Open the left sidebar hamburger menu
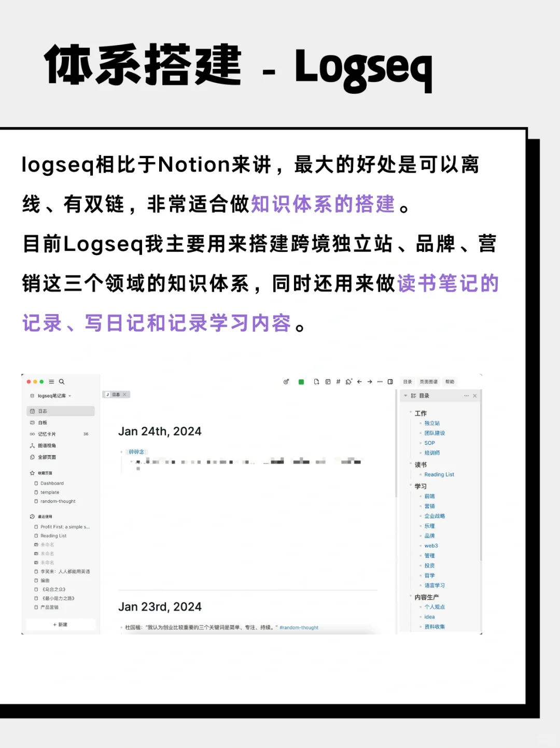 [51, 382]
